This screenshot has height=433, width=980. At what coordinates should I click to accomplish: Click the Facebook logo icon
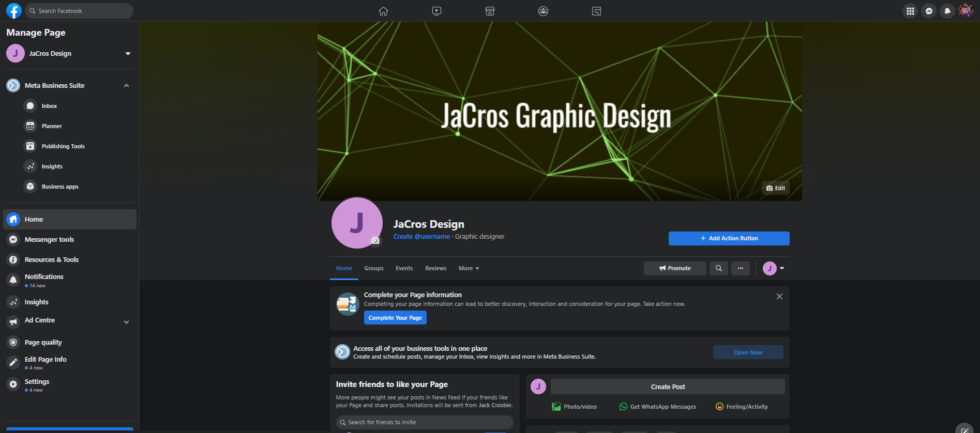click(x=14, y=11)
